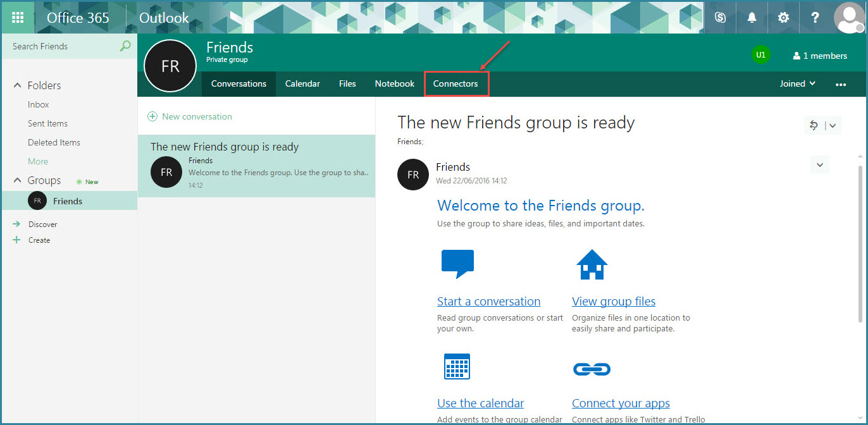
Task: Collapse the Groups section
Action: tap(17, 181)
